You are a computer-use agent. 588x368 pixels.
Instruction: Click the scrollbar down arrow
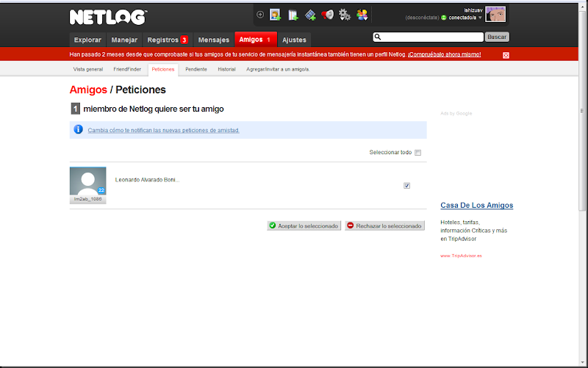pyautogui.click(x=582, y=363)
